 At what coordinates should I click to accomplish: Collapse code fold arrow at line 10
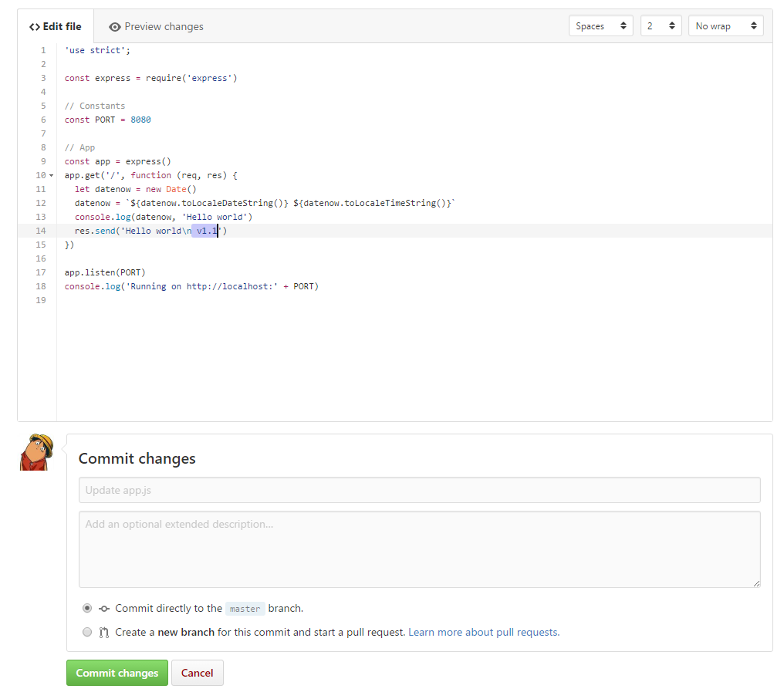pos(52,176)
